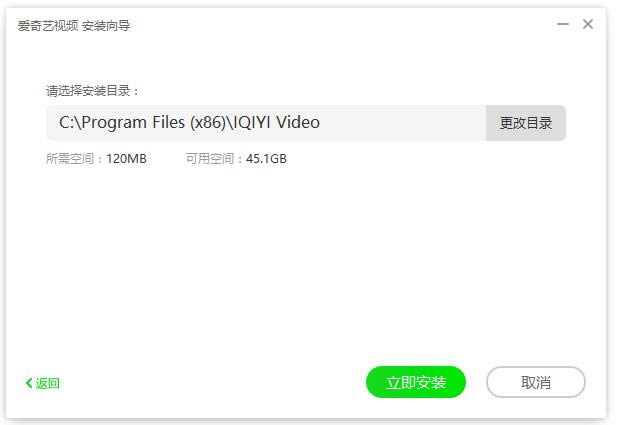Viewport: 619px width, 425px height.
Task: Click the C:\Program Files (x86)\IQIYI Video text
Action: point(189,122)
